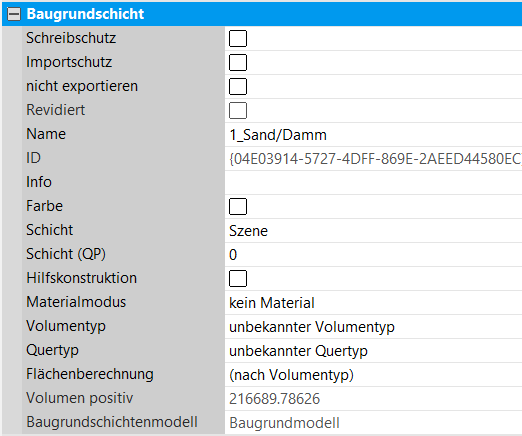Open Materialmodus dropdown showing kein Material
The width and height of the screenshot is (522, 436).
[373, 303]
